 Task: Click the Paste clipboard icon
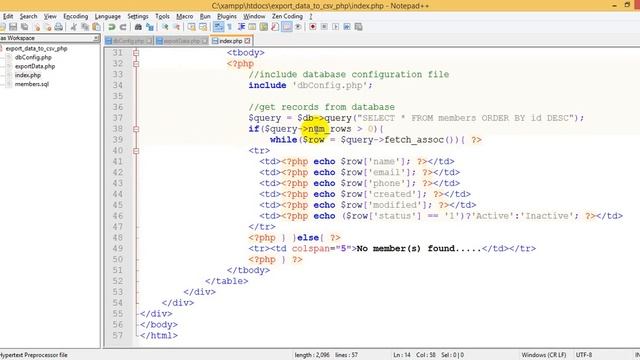click(96, 27)
